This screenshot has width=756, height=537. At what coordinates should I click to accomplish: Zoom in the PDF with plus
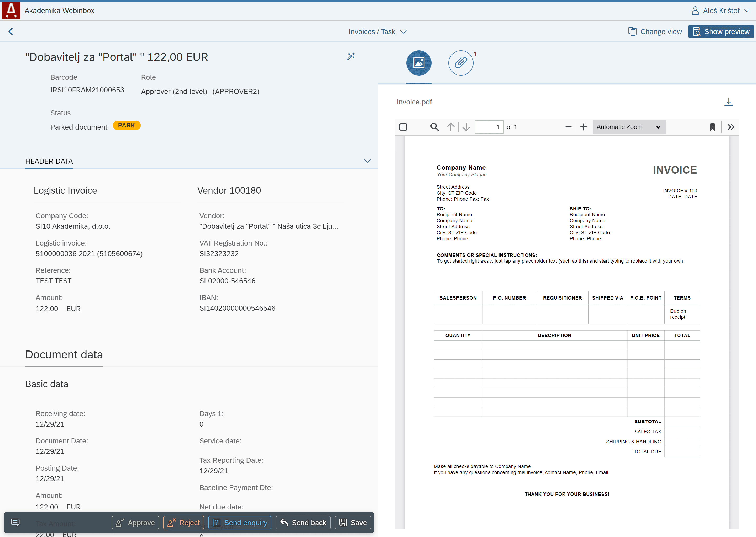coord(584,127)
